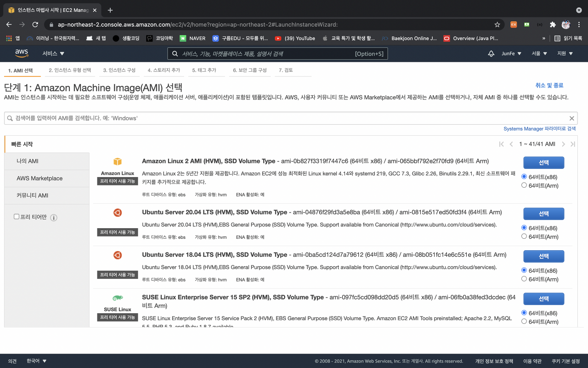The image size is (588, 368).
Task: Click the Amazon Linux AMI logo
Action: click(x=118, y=161)
